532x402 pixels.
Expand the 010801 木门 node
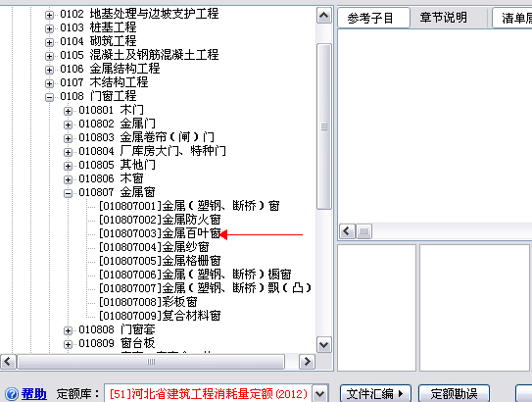tap(68, 111)
